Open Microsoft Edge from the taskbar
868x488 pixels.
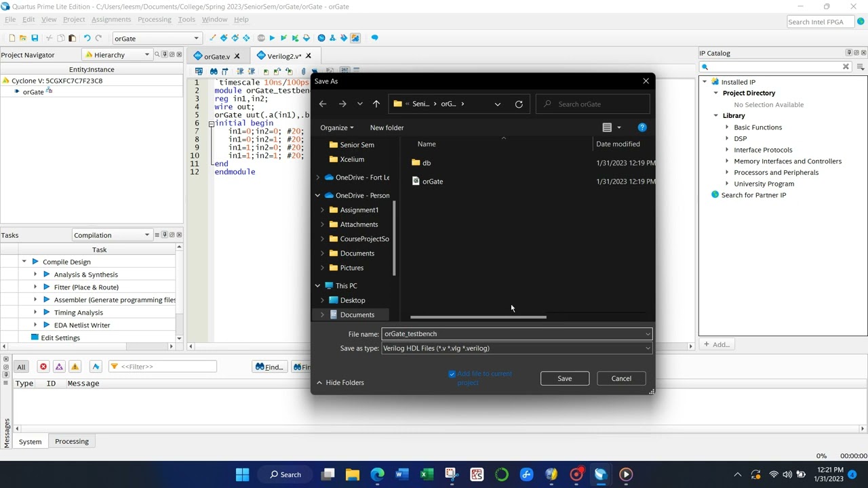tap(377, 474)
